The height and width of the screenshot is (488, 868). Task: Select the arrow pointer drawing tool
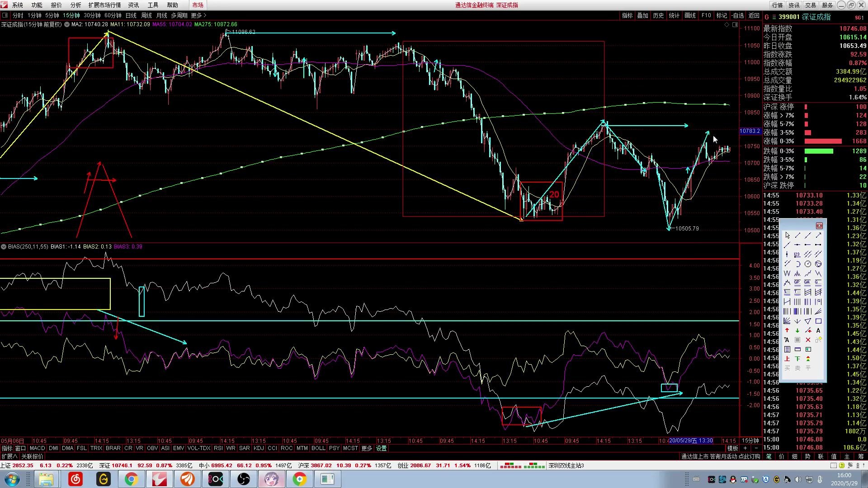click(x=787, y=235)
